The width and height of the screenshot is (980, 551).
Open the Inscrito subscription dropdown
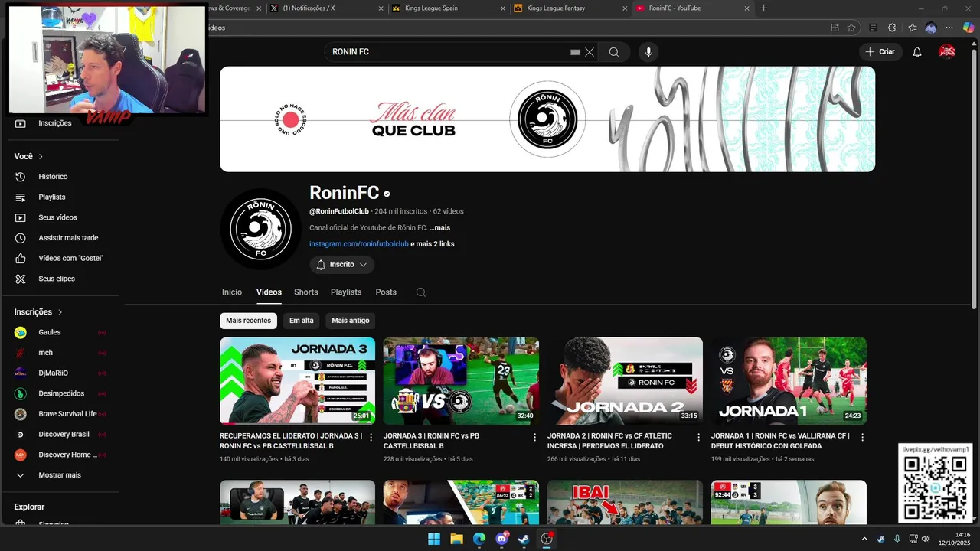[x=341, y=265]
